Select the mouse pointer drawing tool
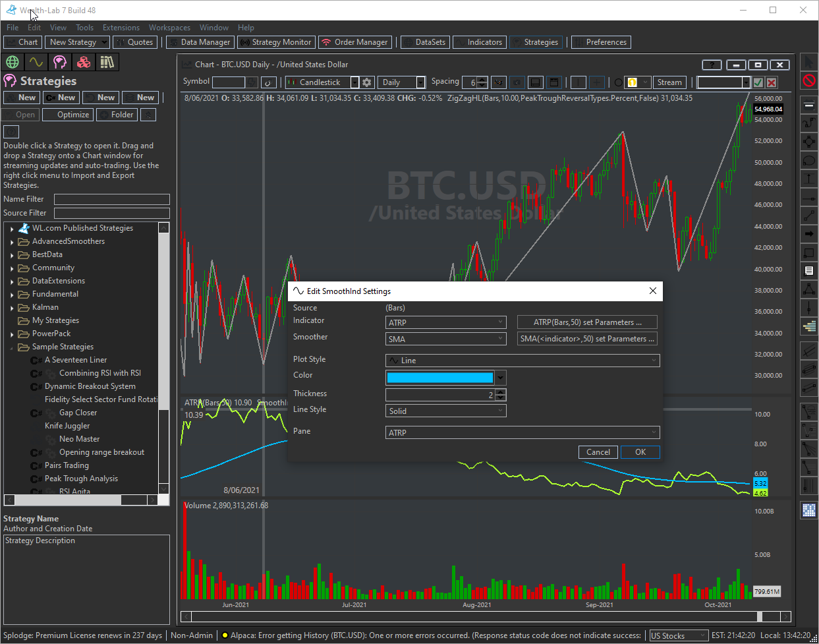The height and width of the screenshot is (644, 819). [x=809, y=62]
